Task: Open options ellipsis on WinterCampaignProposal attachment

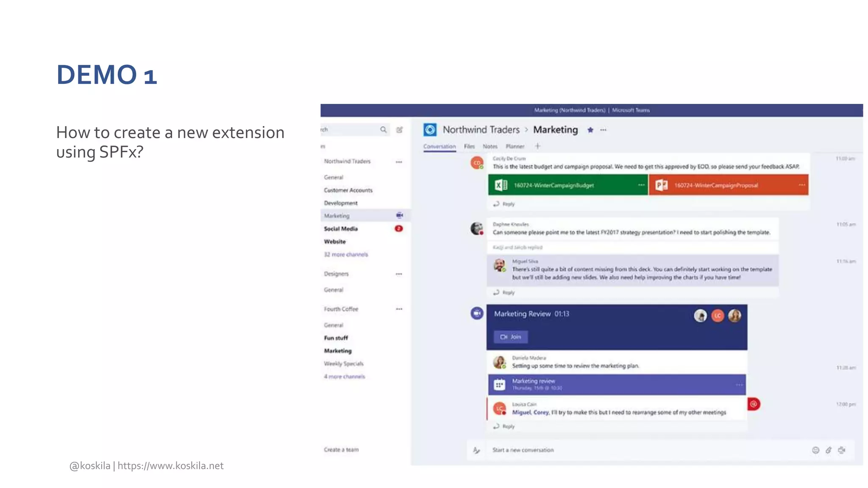Action: pos(801,185)
